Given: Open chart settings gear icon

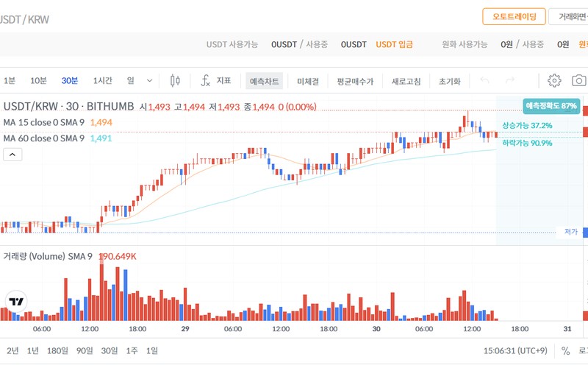Looking at the screenshot, I should pyautogui.click(x=554, y=81).
